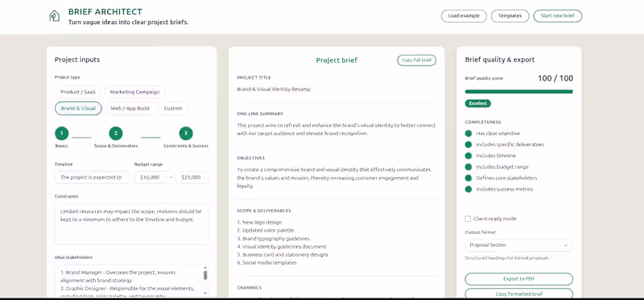Select Marketing Campaign project type
Viewport: 644px width, 300px height.
[x=134, y=92]
